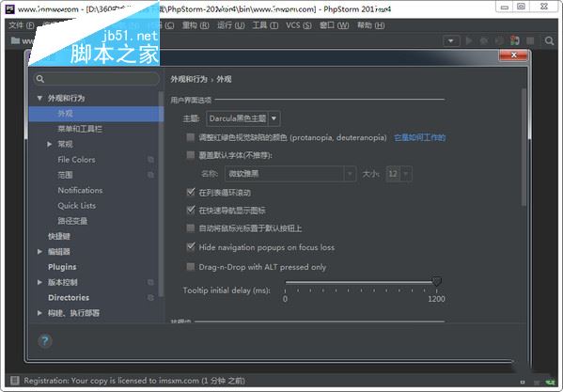563x392 pixels.
Task: Open the 主题 Darcula theme dropdown
Action: [x=243, y=118]
